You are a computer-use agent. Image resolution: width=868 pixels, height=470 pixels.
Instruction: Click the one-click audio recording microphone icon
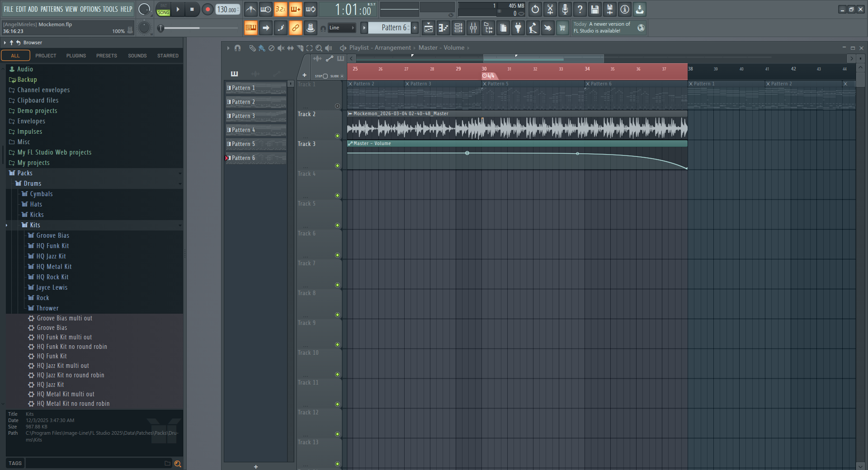(x=565, y=9)
